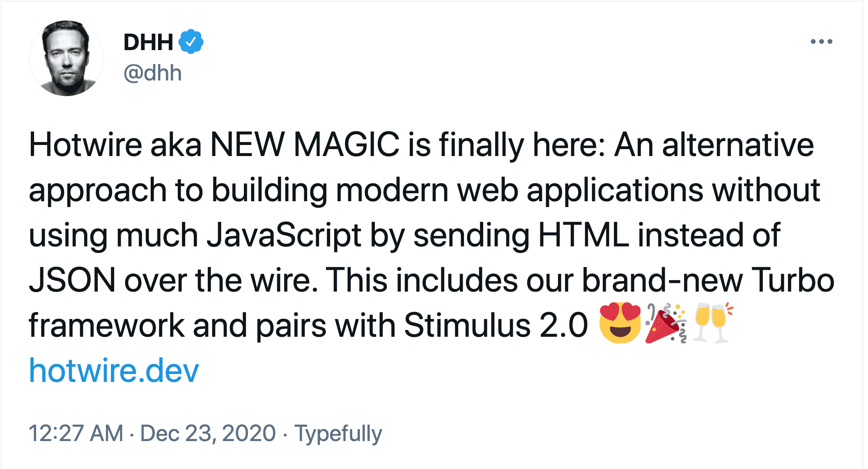The width and height of the screenshot is (868, 469).
Task: Click the word "framework" in the last line
Action: [x=107, y=325]
